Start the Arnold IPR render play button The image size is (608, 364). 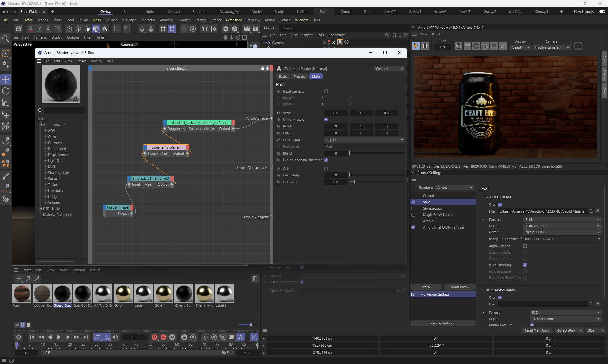pos(416,46)
